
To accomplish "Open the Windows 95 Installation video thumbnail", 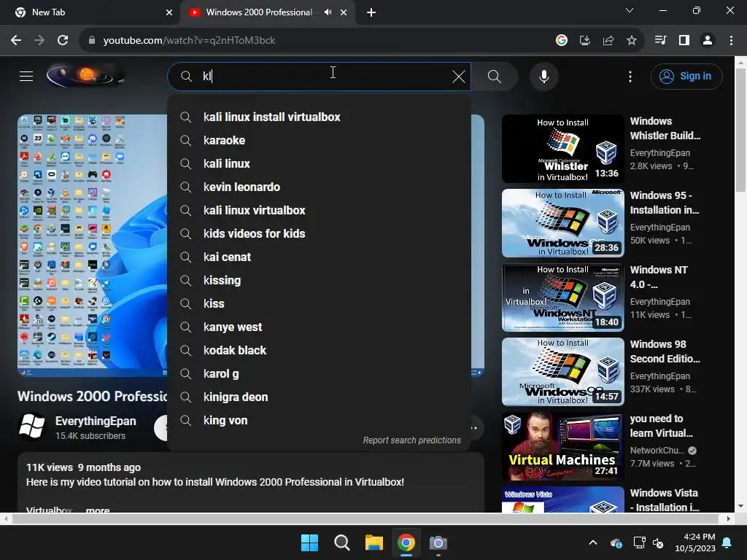I will pyautogui.click(x=562, y=223).
